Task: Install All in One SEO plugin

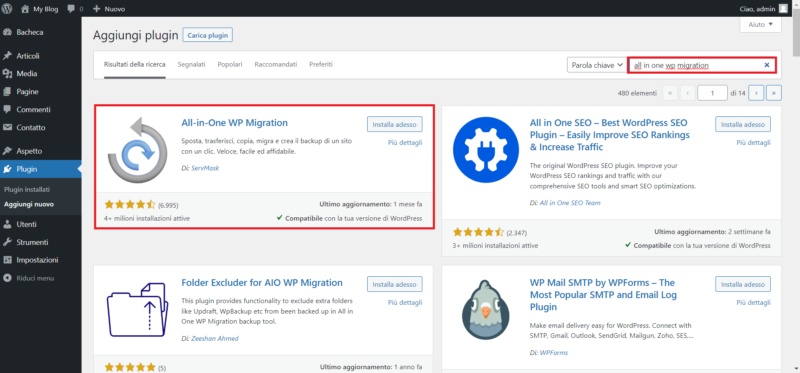Action: (x=743, y=125)
